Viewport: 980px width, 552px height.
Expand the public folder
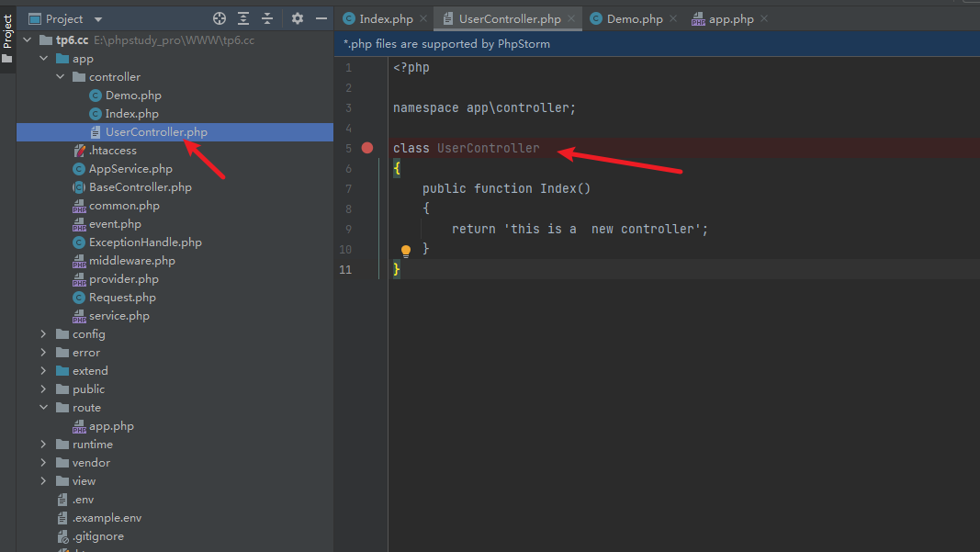click(44, 389)
